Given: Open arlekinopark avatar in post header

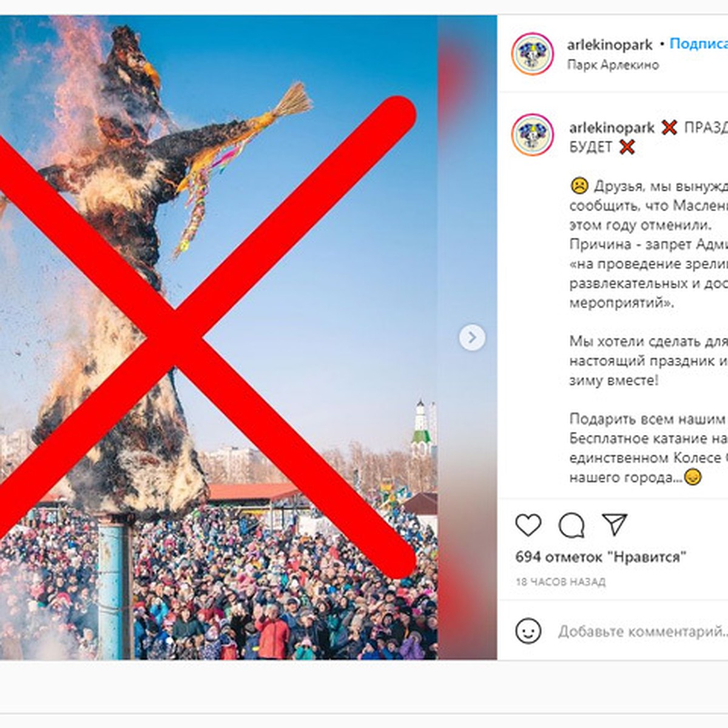Looking at the screenshot, I should click(x=533, y=54).
